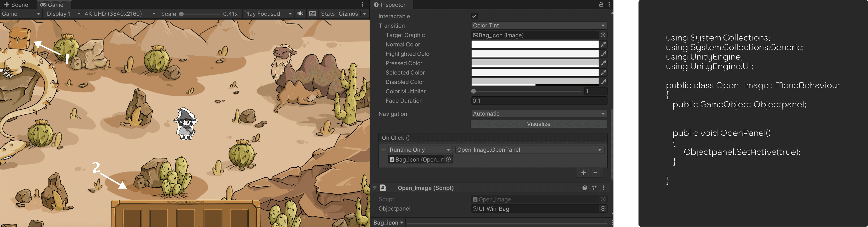
Task: Pick Normal Color with the eyedropper
Action: (604, 44)
